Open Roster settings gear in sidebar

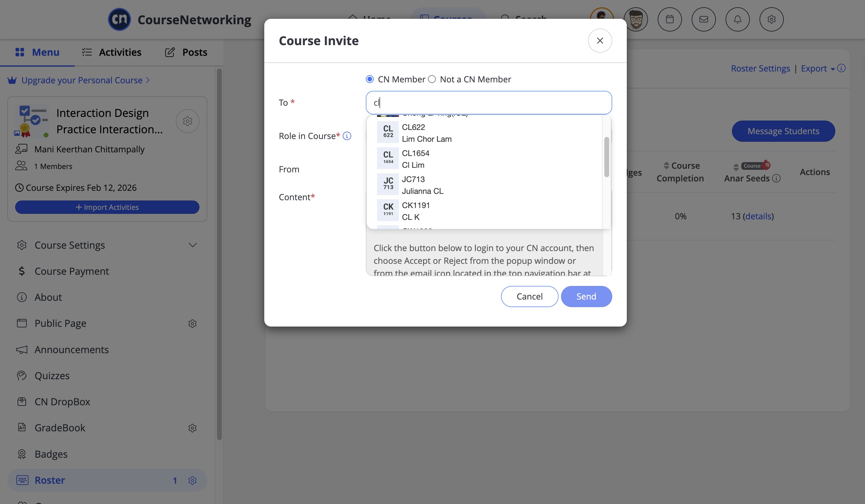pyautogui.click(x=192, y=480)
